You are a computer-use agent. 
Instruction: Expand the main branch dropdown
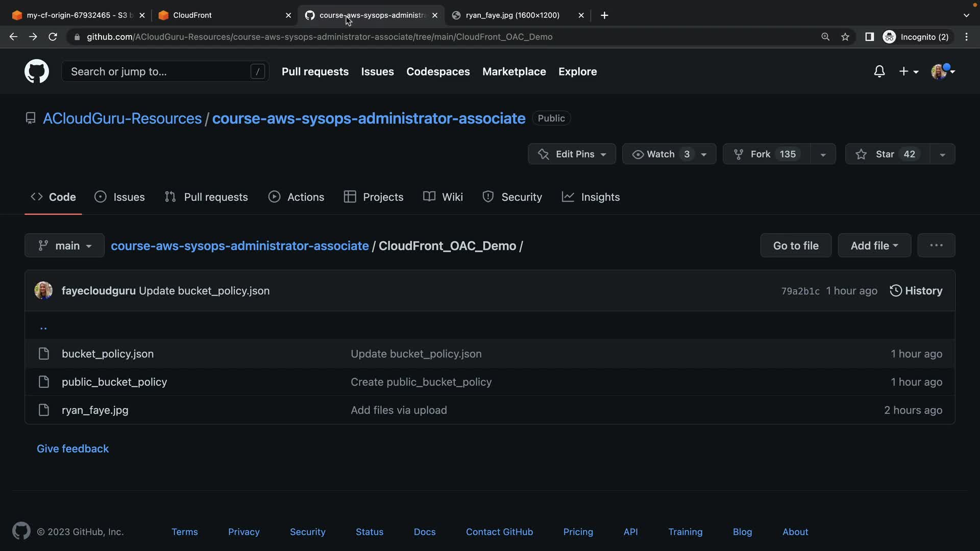65,245
